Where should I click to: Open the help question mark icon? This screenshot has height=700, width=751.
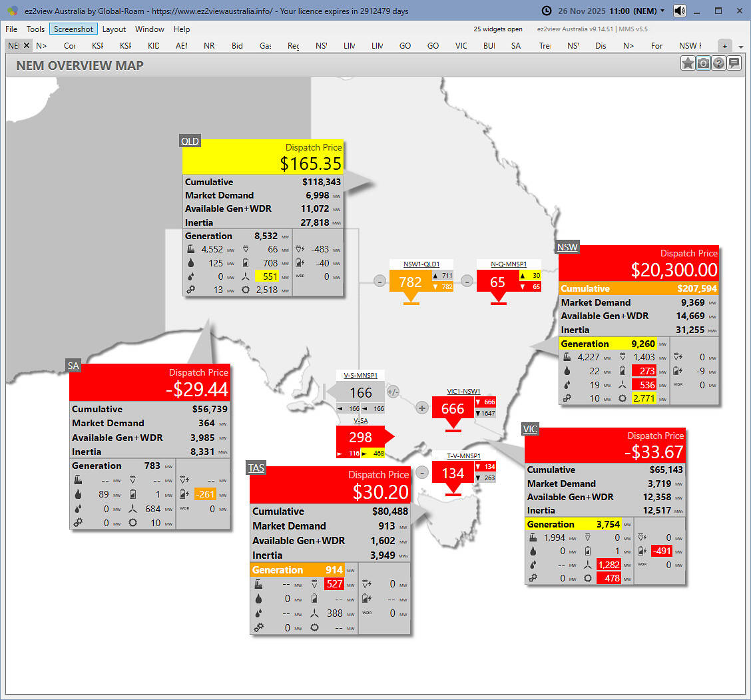point(718,63)
